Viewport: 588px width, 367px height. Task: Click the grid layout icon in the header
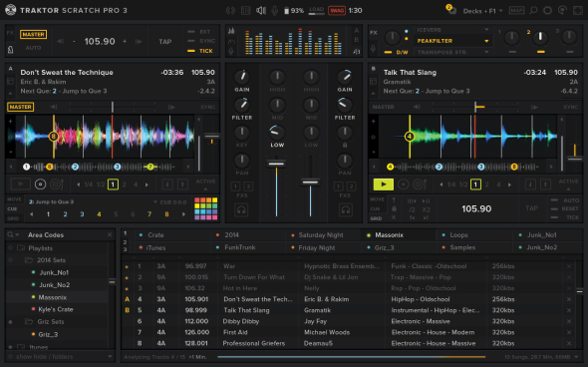[245, 11]
